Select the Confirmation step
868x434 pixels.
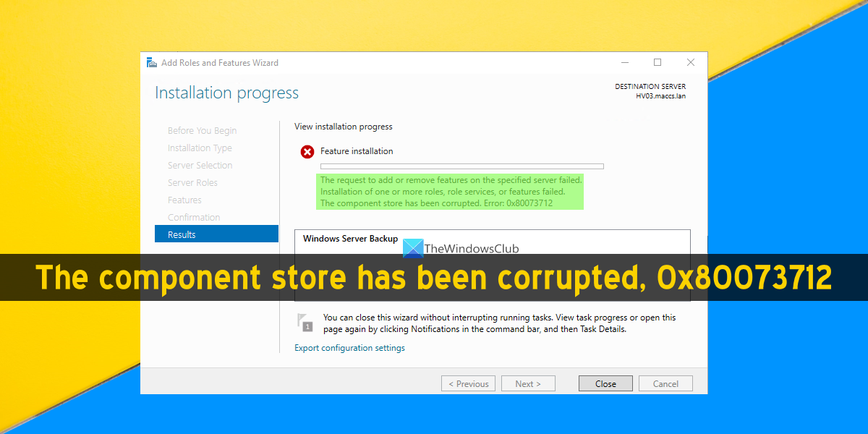[194, 218]
